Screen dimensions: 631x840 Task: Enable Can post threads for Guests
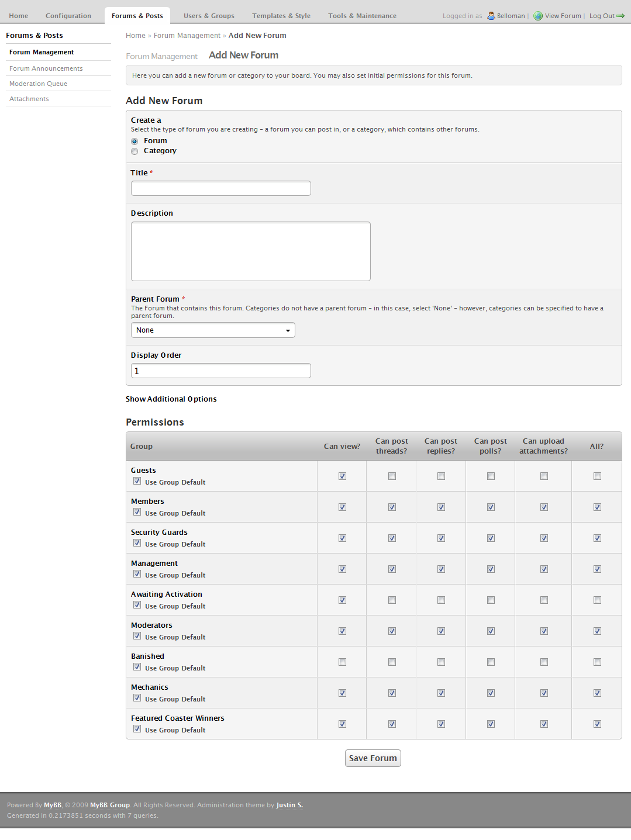(392, 476)
